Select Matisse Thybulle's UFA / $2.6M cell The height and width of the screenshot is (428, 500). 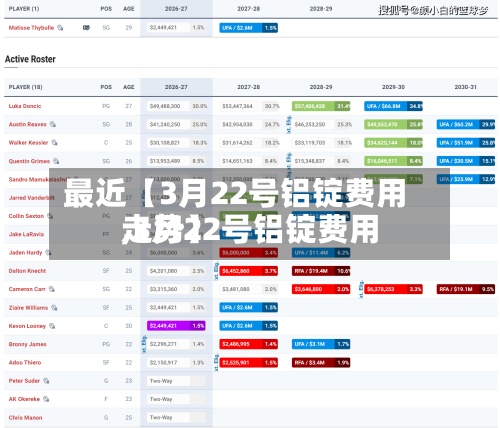click(249, 28)
